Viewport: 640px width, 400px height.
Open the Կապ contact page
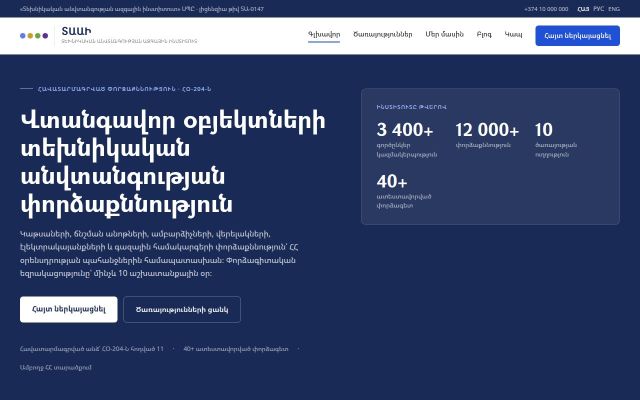pyautogui.click(x=513, y=35)
